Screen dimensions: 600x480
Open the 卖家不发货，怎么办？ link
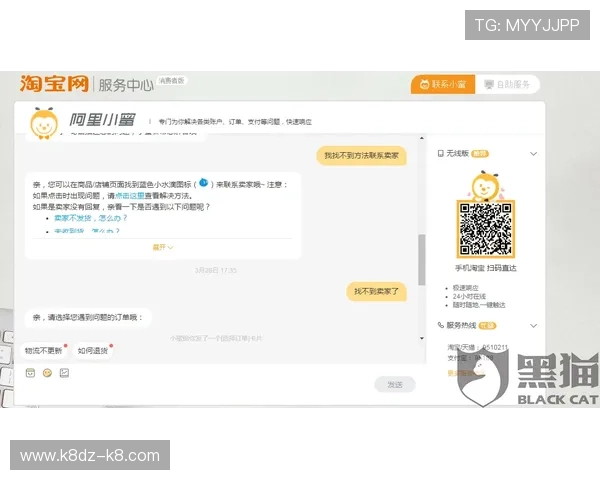[x=90, y=218]
